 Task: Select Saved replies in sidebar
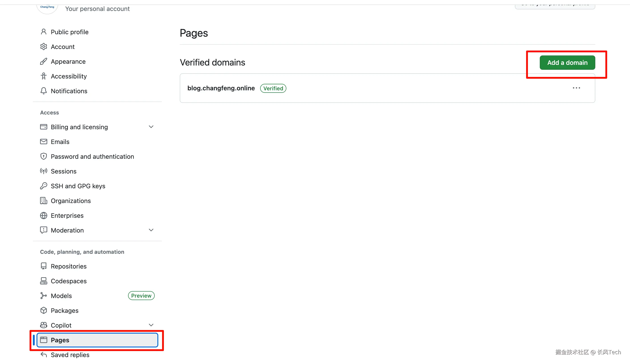(70, 355)
